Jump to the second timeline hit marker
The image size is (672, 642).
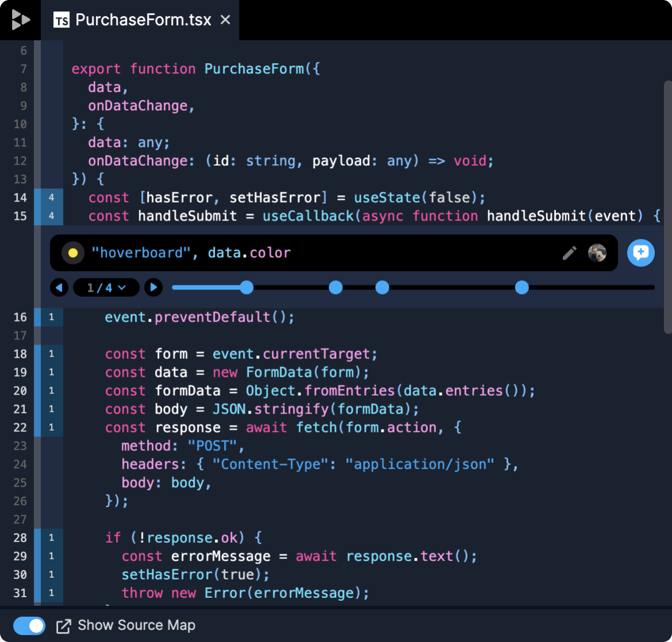(336, 287)
